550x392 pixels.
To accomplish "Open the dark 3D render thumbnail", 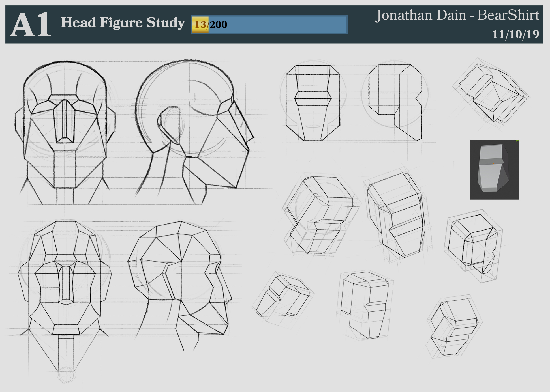I will click(494, 170).
